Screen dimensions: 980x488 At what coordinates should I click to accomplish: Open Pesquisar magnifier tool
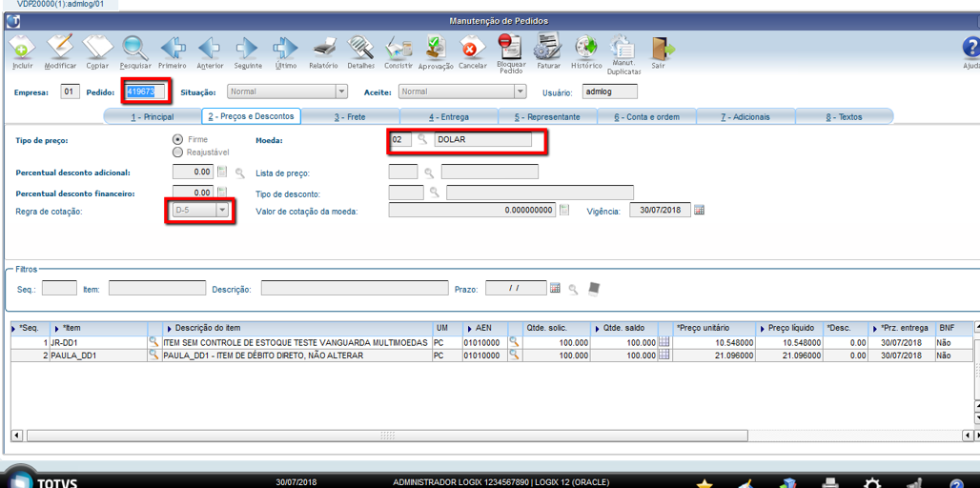135,48
